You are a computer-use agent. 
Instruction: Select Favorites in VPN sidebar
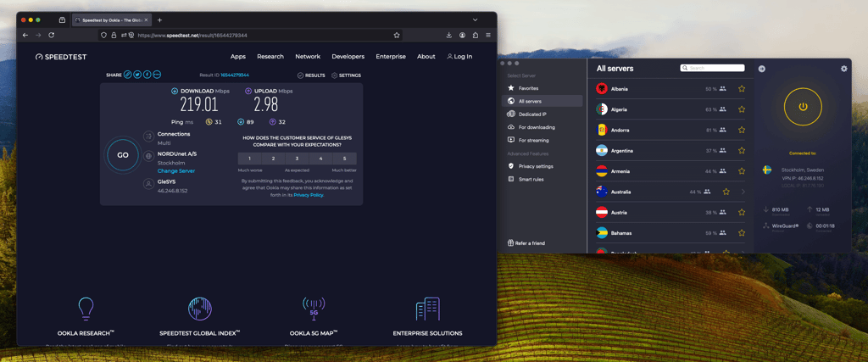pyautogui.click(x=542, y=88)
